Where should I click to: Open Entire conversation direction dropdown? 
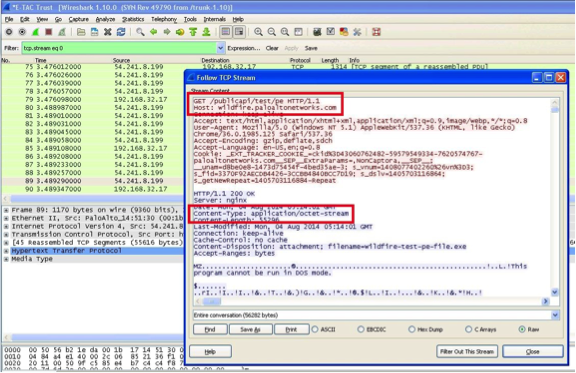tap(555, 315)
